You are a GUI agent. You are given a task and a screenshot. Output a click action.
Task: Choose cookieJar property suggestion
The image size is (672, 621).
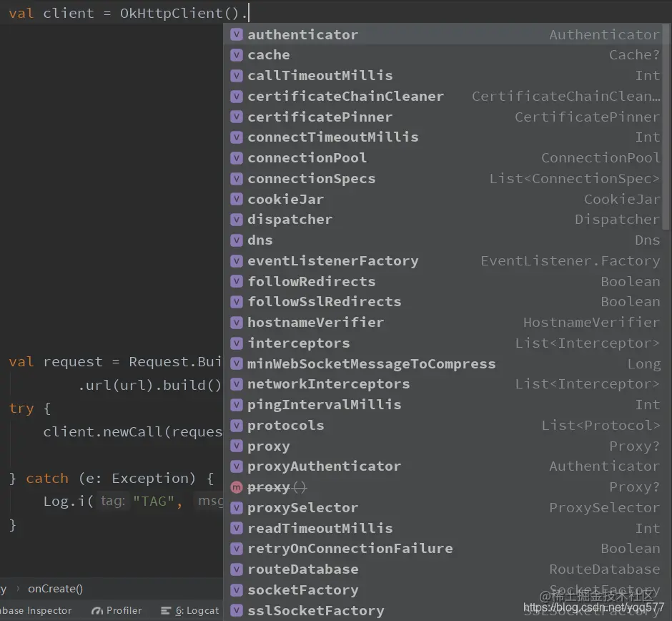point(443,199)
